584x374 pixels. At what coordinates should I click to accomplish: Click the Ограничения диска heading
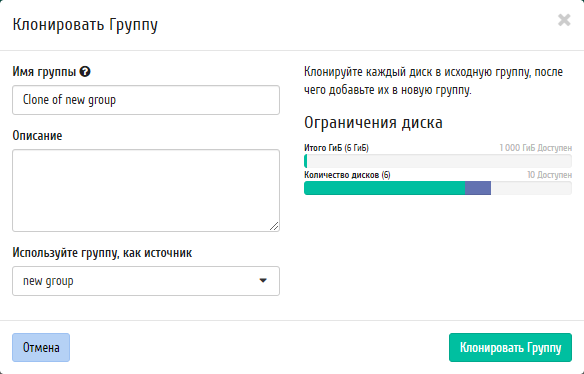[373, 123]
